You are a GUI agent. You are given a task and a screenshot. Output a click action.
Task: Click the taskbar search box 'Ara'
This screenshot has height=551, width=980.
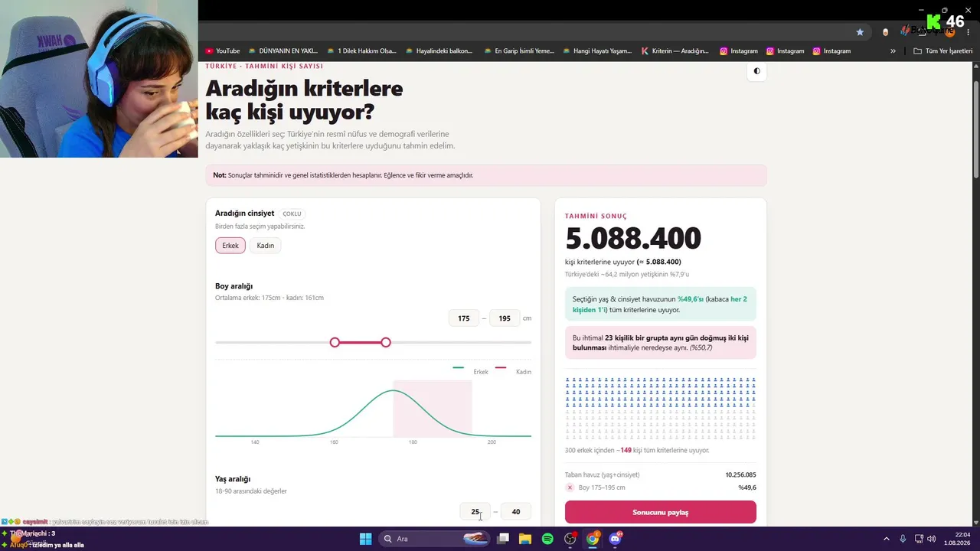(434, 539)
